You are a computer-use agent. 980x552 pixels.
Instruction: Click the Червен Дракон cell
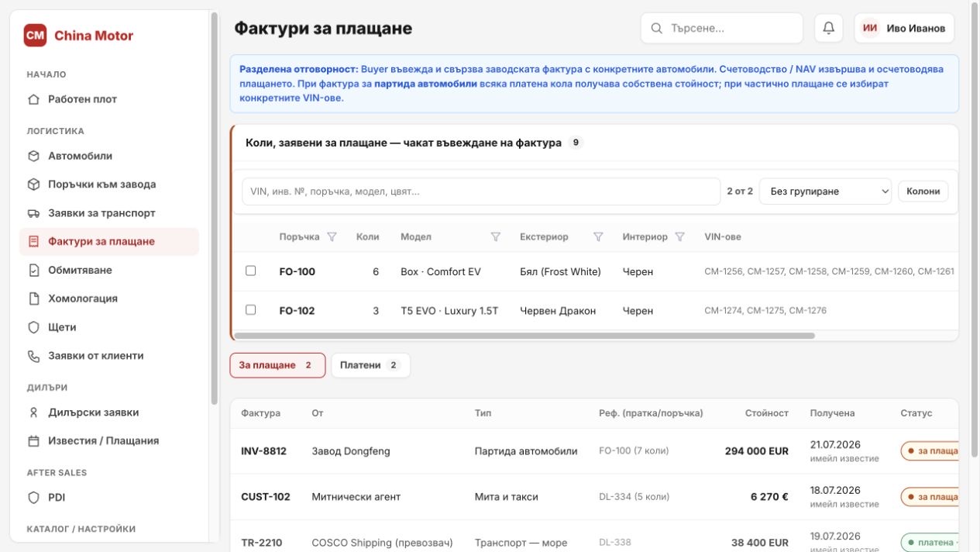[558, 311]
